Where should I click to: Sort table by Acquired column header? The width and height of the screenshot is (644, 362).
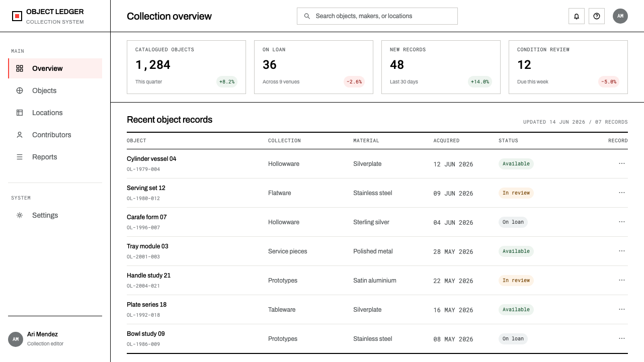(446, 141)
